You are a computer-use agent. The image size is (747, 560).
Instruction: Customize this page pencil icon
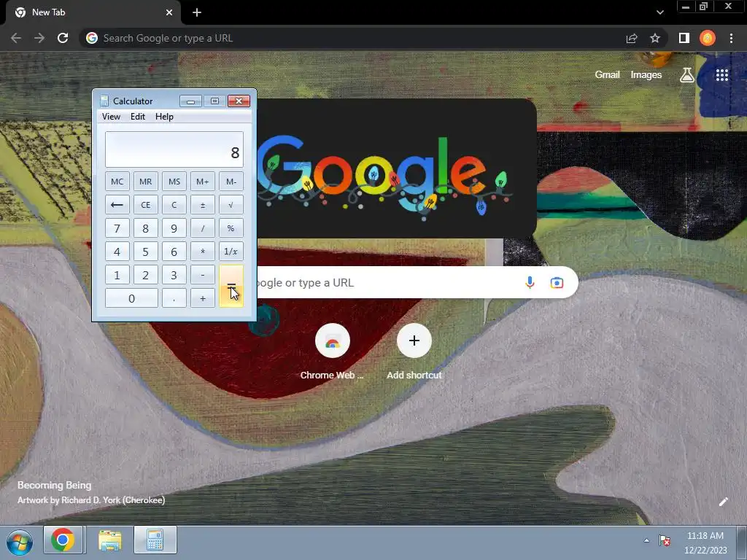(x=723, y=502)
